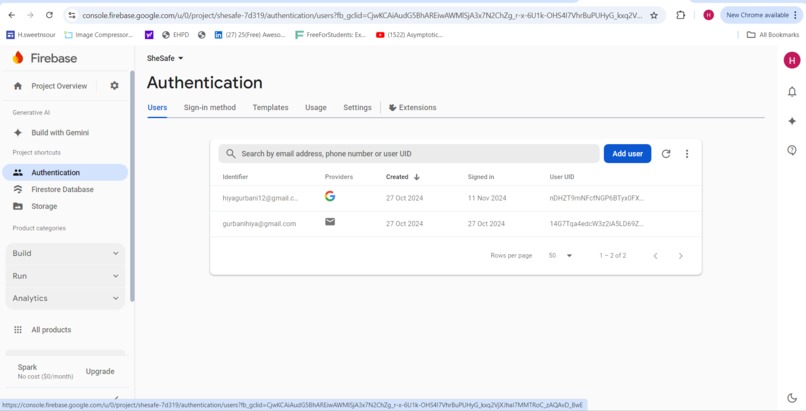Image resolution: width=806 pixels, height=411 pixels.
Task: Open All products link
Action: [x=51, y=330]
